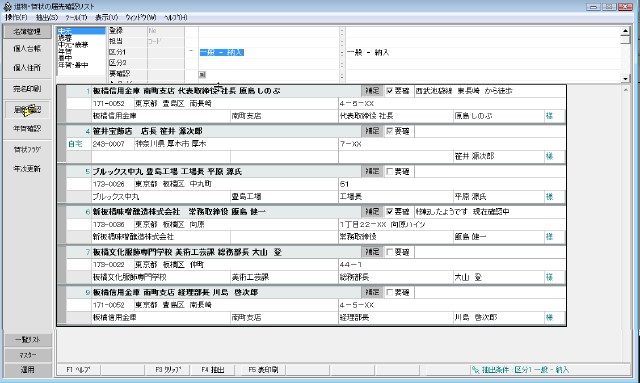Open 届先確認 in the sidebar

27,109
